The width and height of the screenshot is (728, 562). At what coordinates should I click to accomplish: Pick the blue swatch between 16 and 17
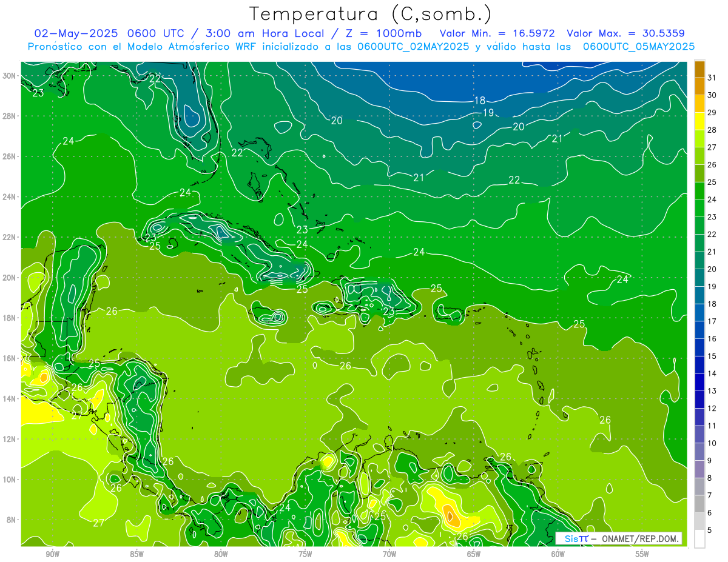(700, 330)
